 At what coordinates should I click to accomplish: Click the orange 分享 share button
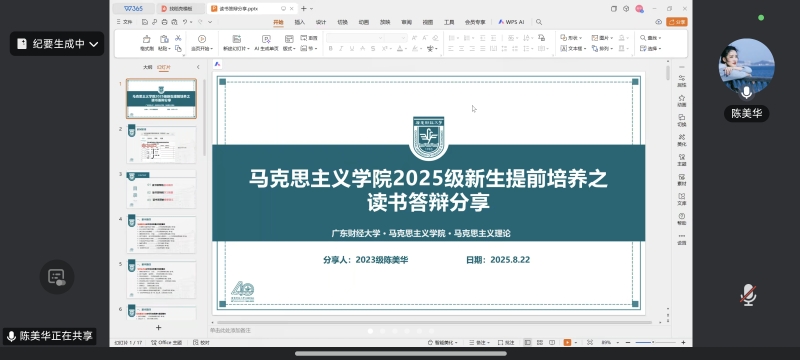[x=677, y=22]
